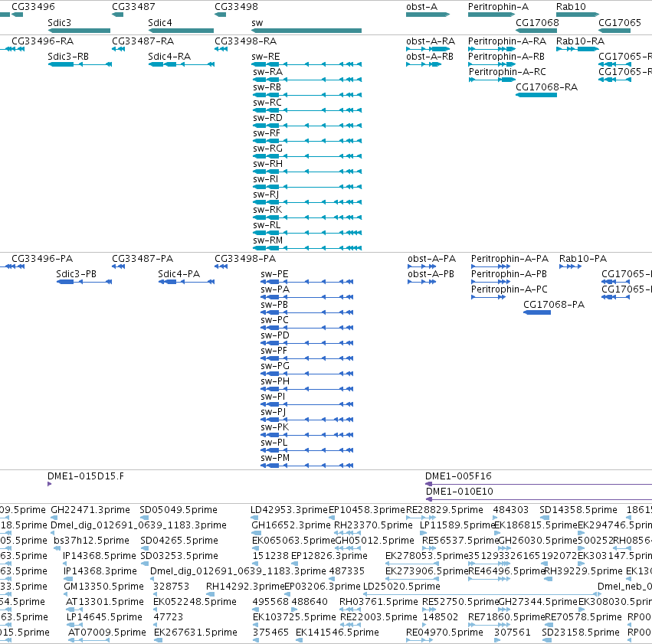Choose the sw-PD protein label
652x644 pixels.
[x=275, y=335]
